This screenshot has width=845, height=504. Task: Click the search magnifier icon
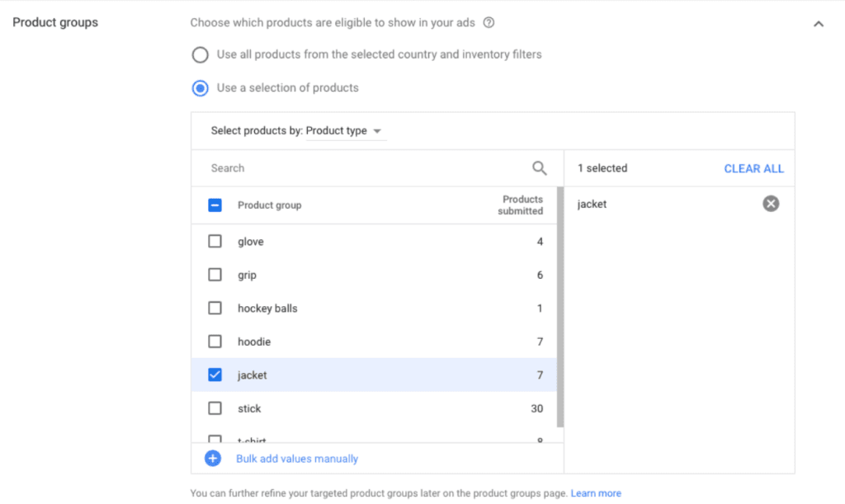pyautogui.click(x=540, y=168)
